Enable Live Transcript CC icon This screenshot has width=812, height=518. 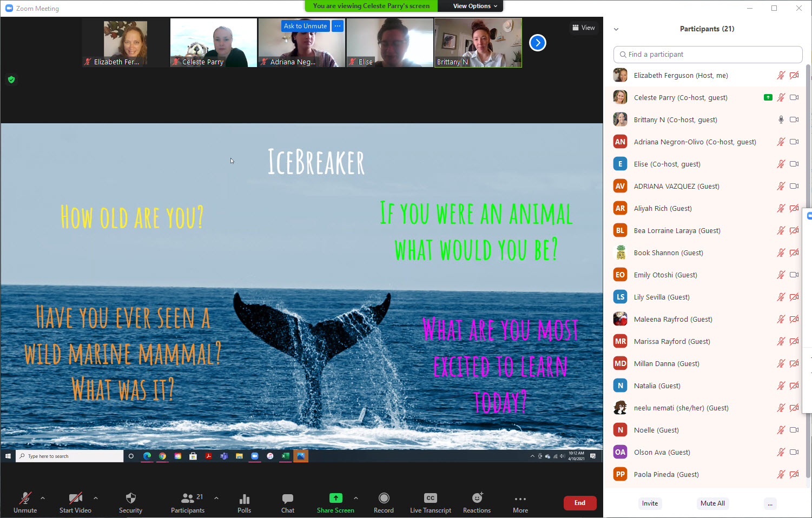[x=430, y=498]
